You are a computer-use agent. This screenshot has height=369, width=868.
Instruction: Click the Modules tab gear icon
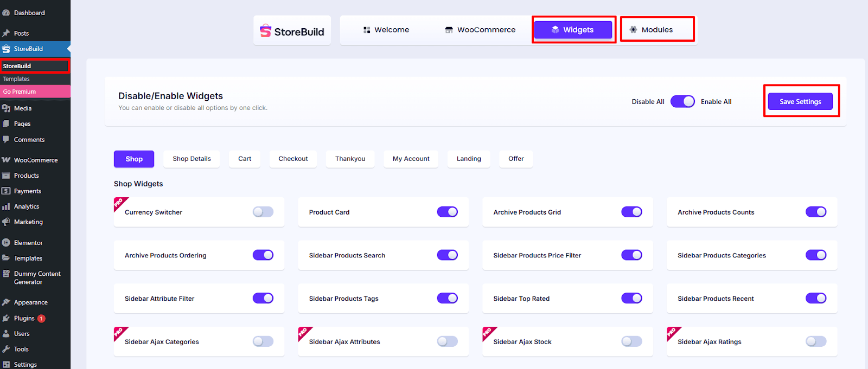point(633,30)
